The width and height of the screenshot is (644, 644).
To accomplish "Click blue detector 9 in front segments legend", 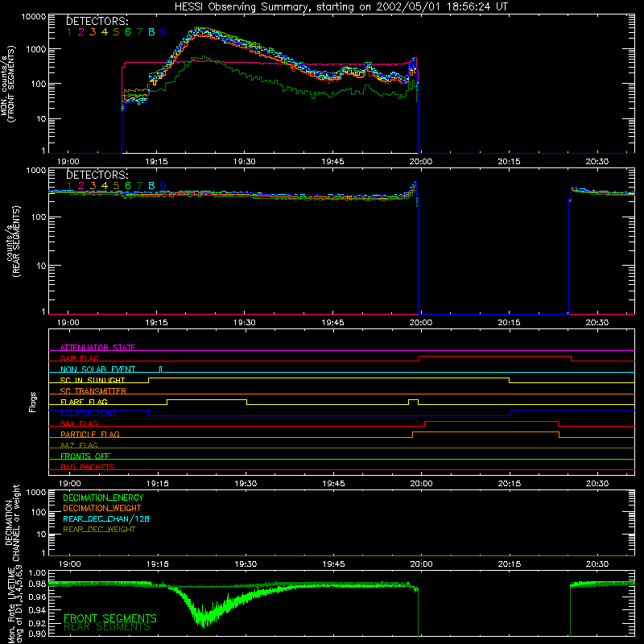I will [x=163, y=32].
